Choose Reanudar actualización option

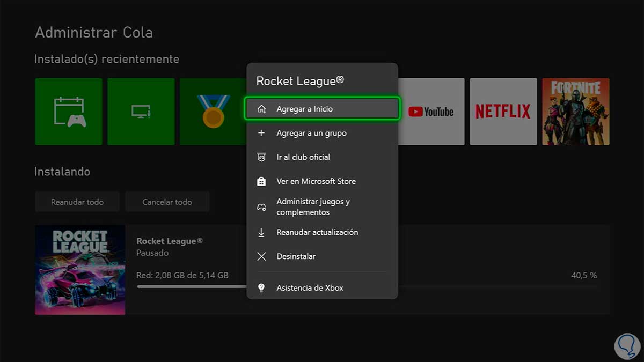(x=322, y=232)
